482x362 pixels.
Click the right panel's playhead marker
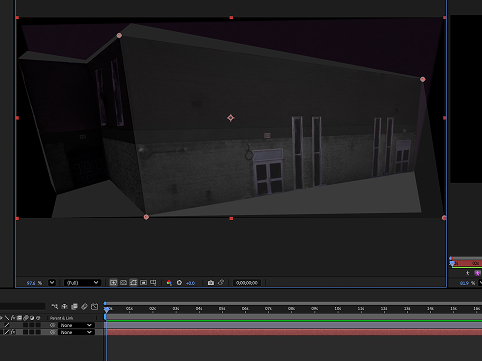tap(452, 264)
